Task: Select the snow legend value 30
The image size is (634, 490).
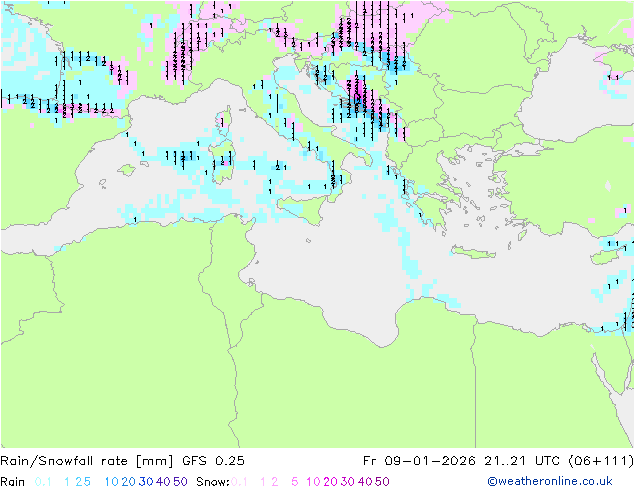Action: coord(348,482)
